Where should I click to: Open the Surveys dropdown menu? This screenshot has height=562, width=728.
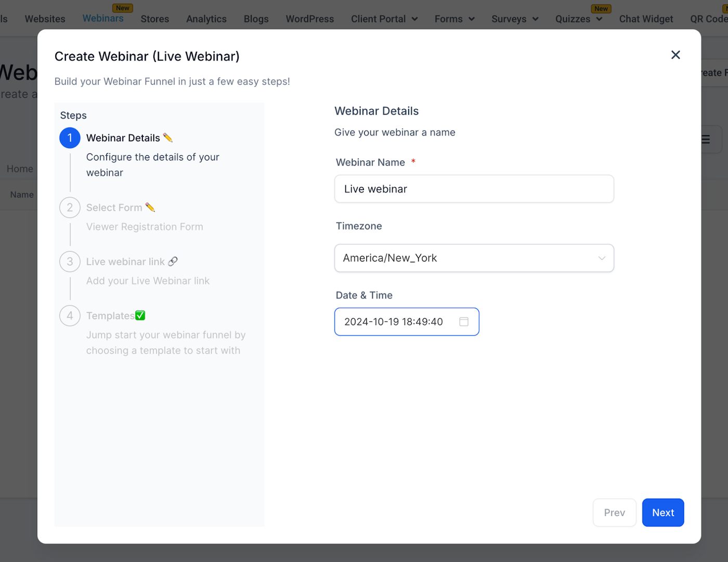pyautogui.click(x=515, y=19)
